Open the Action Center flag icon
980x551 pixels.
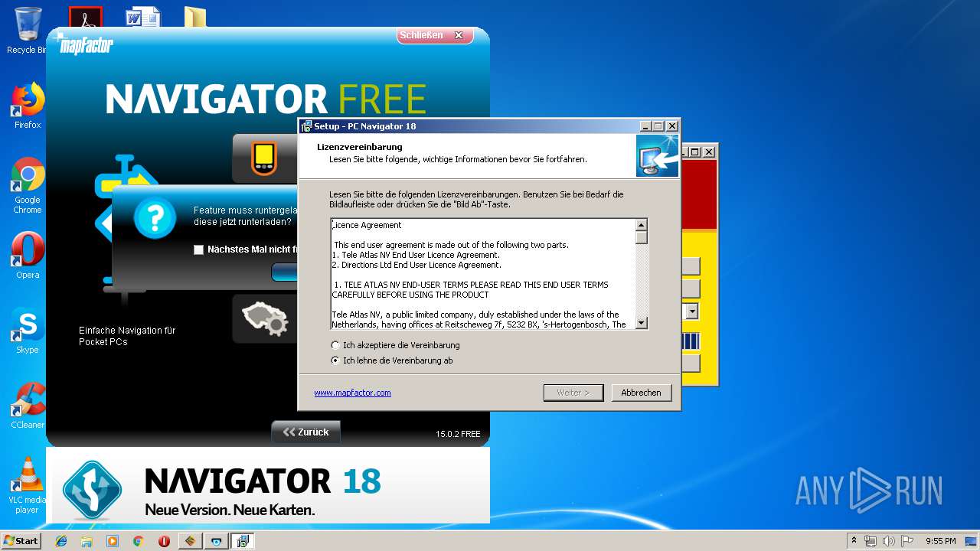pos(907,541)
